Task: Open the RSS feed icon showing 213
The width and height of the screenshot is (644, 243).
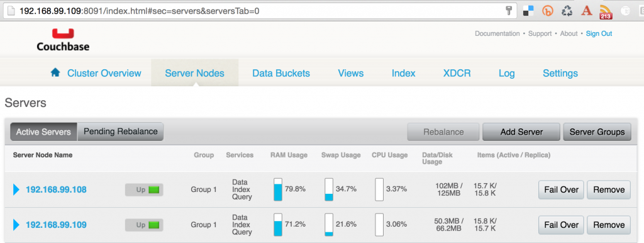Action: point(606,12)
